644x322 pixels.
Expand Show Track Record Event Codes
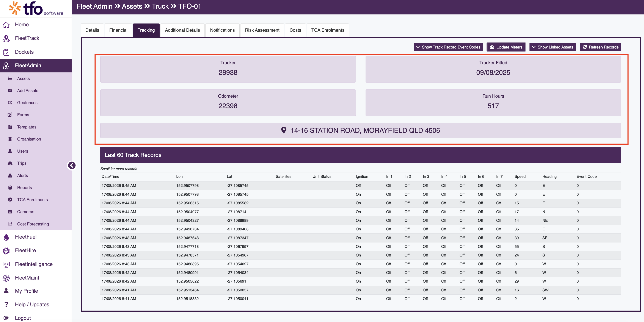pos(448,47)
